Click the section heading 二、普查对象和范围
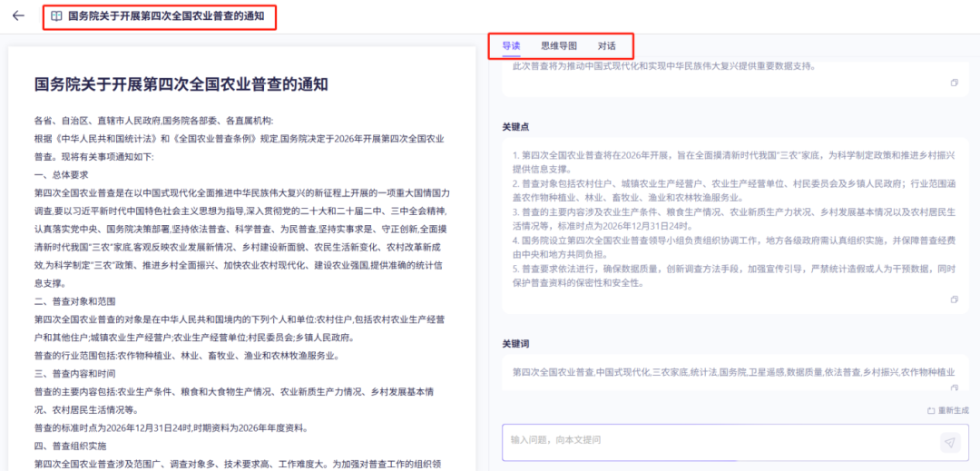This screenshot has width=980, height=471. tap(75, 301)
